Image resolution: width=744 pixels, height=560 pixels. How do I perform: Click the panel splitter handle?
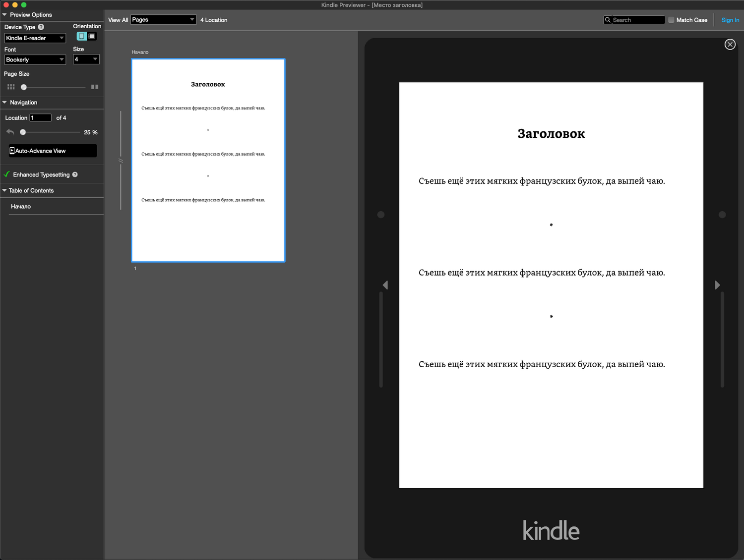121,161
